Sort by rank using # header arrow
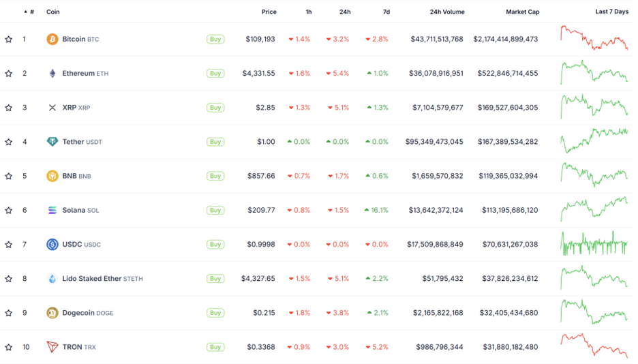 coord(29,12)
